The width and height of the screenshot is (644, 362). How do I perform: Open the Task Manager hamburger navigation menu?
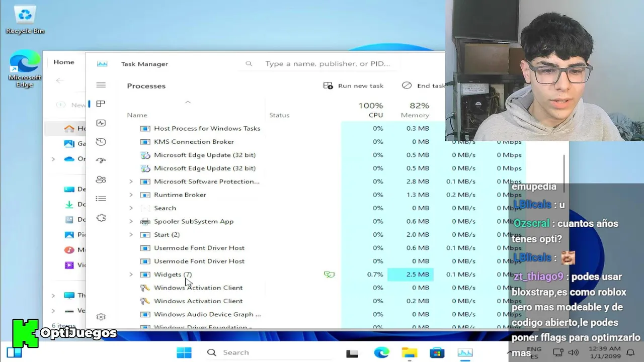(x=101, y=85)
